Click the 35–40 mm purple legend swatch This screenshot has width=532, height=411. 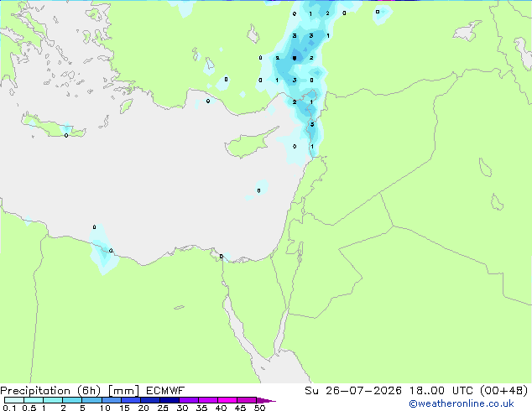click(x=208, y=400)
